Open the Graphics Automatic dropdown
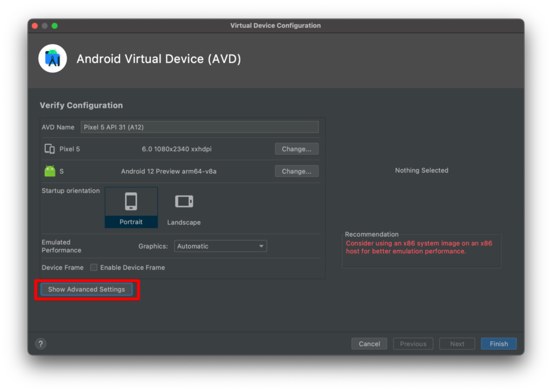 [x=220, y=246]
